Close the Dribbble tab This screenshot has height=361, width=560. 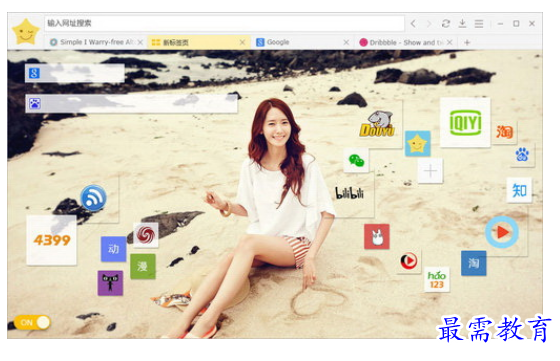point(450,42)
